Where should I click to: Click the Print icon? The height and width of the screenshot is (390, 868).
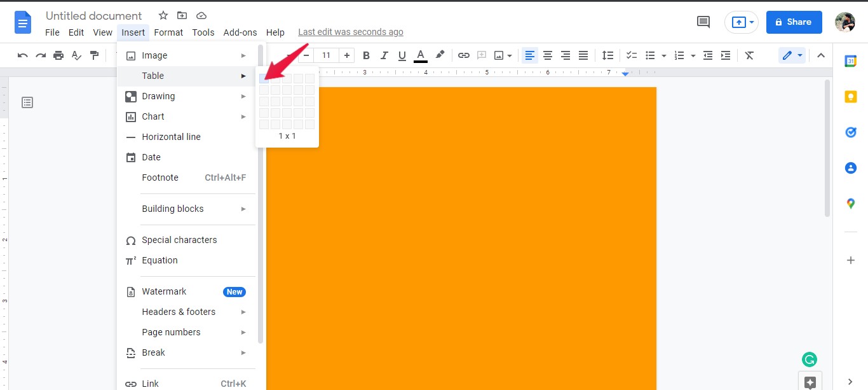[58, 55]
